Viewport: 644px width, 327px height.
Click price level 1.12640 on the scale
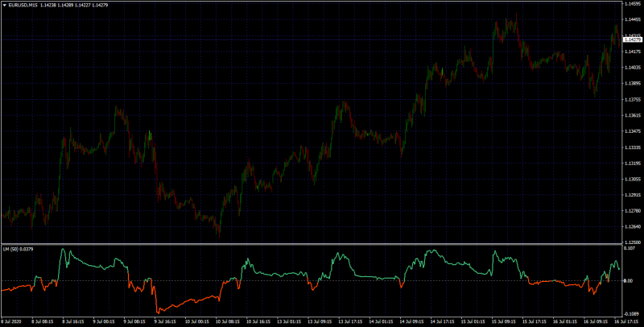[x=633, y=227]
